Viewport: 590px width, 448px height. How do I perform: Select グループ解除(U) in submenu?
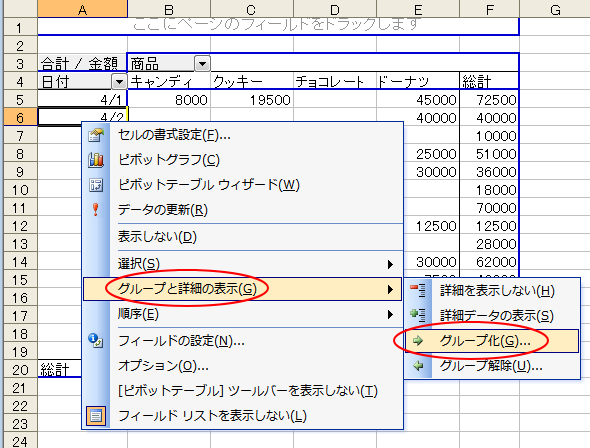pos(492,365)
